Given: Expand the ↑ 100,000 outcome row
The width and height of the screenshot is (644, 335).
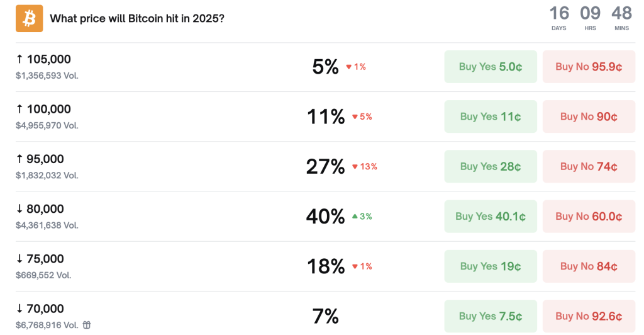Looking at the screenshot, I should point(43,109).
